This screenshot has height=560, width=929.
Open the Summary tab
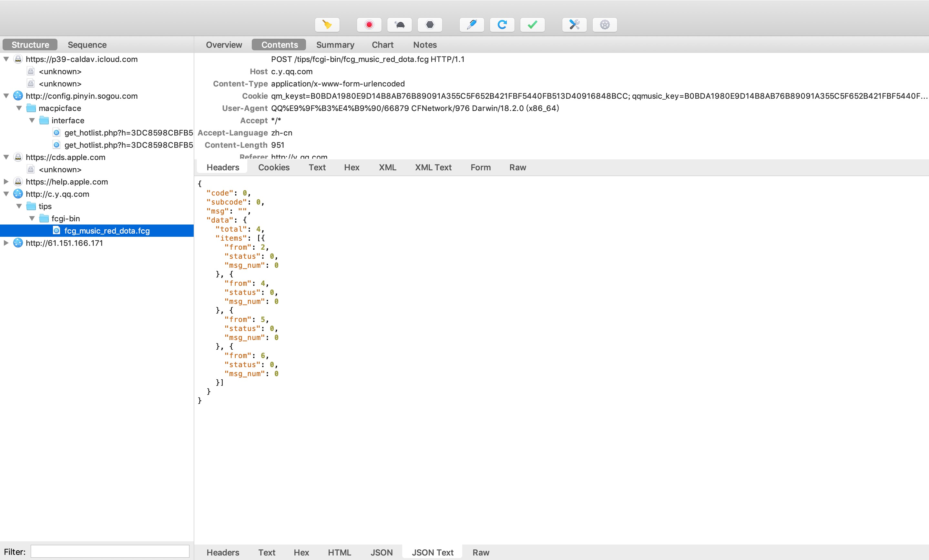tap(335, 45)
